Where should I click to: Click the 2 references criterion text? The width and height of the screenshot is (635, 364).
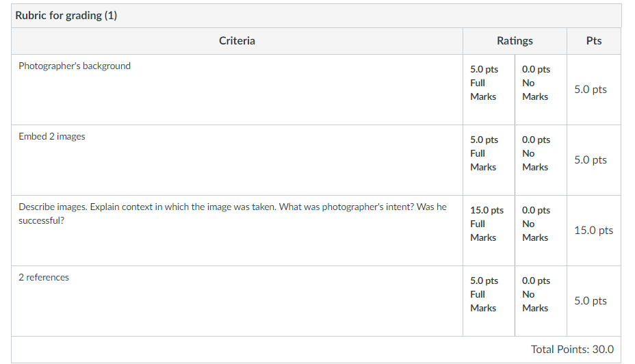coord(44,277)
